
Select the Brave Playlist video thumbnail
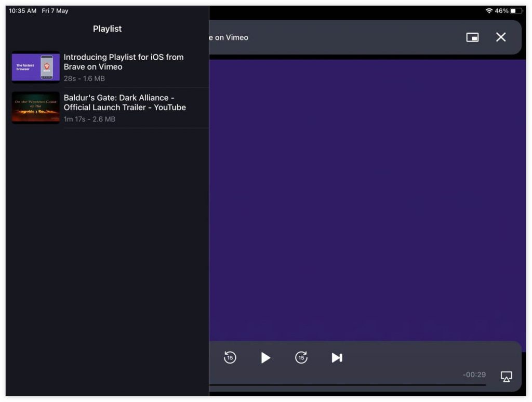tap(36, 67)
